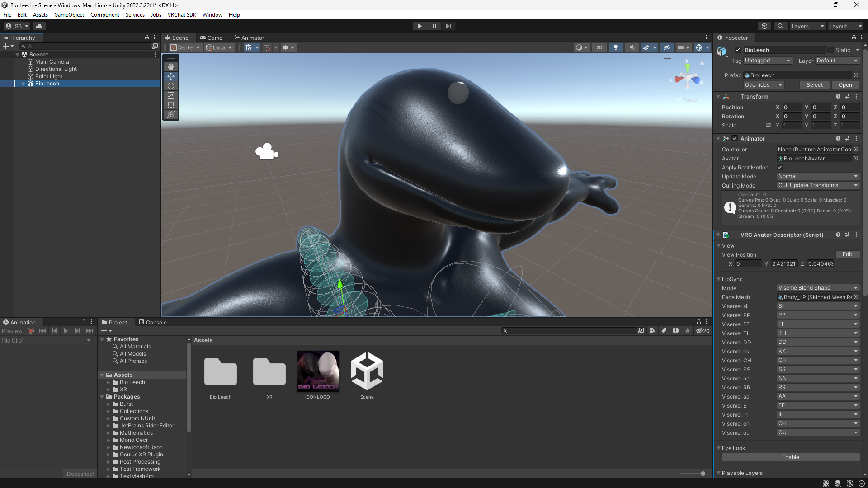Open the Culling Mode dropdown
Viewport: 868px width, 488px height.
(818, 185)
